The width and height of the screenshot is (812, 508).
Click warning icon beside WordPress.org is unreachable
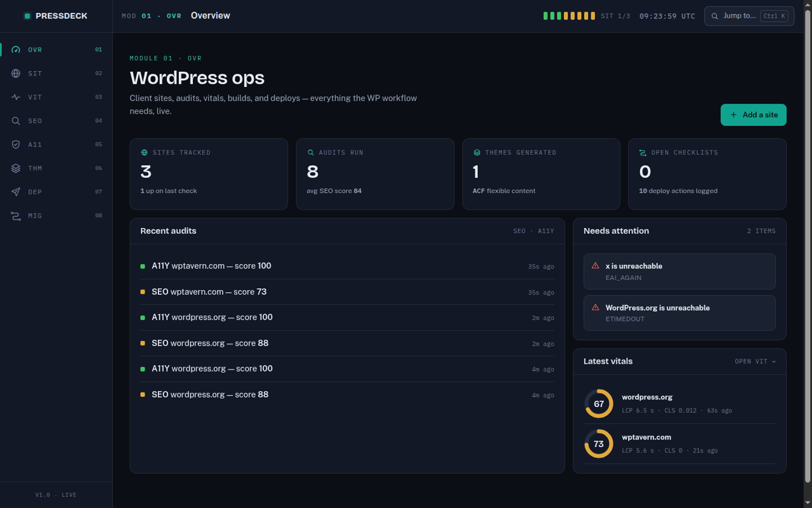[x=595, y=307]
